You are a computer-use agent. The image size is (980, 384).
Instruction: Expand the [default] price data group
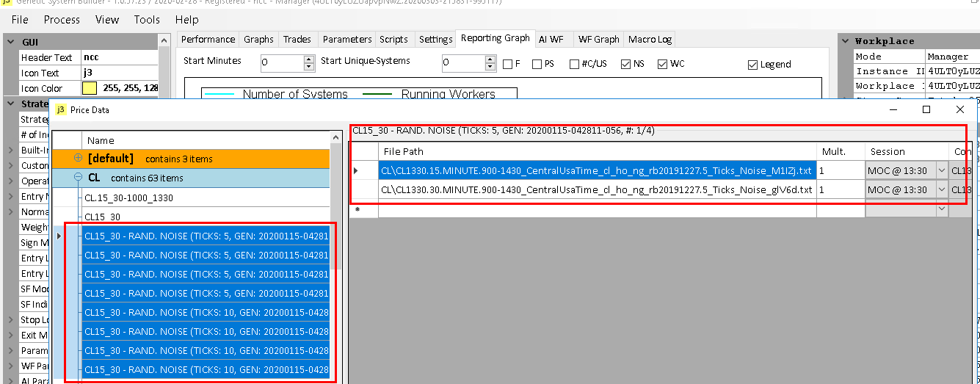(79, 158)
